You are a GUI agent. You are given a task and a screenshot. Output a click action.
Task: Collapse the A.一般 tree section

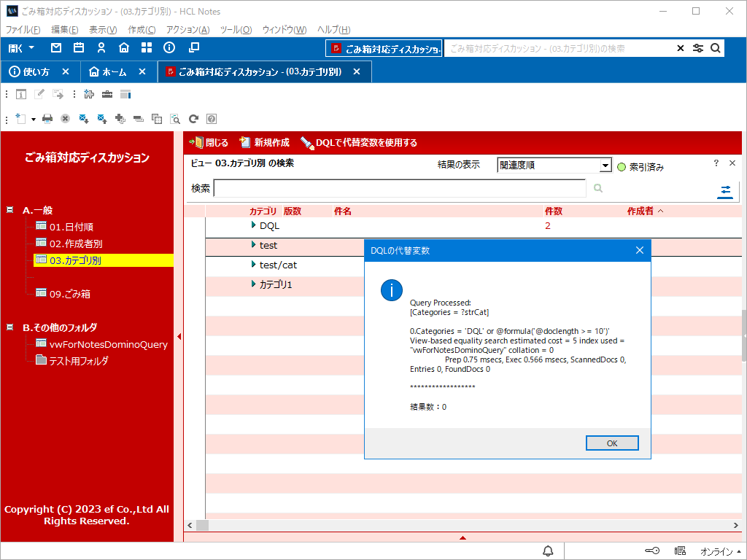click(10, 210)
